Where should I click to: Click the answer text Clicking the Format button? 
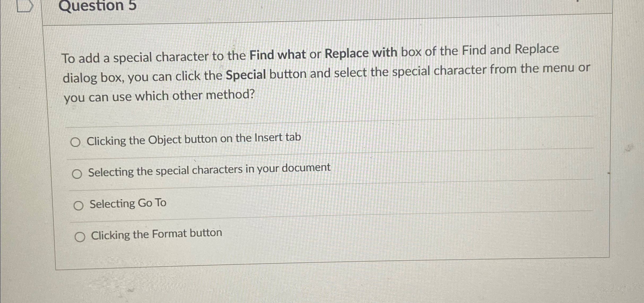156,234
